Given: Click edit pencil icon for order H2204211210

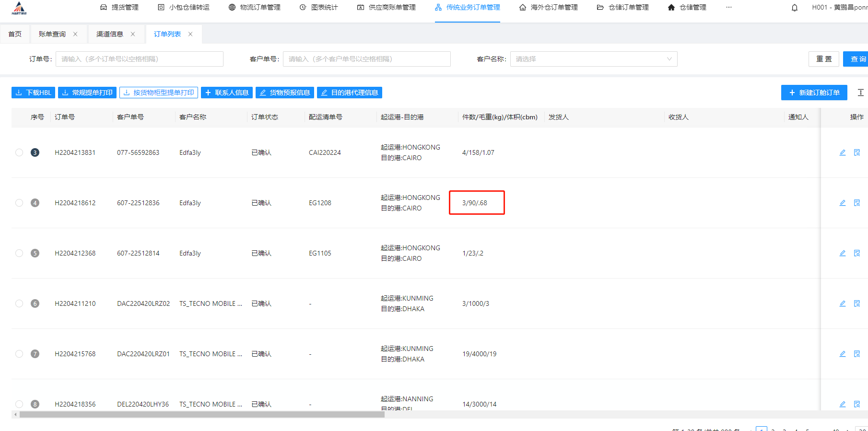Looking at the screenshot, I should [842, 303].
